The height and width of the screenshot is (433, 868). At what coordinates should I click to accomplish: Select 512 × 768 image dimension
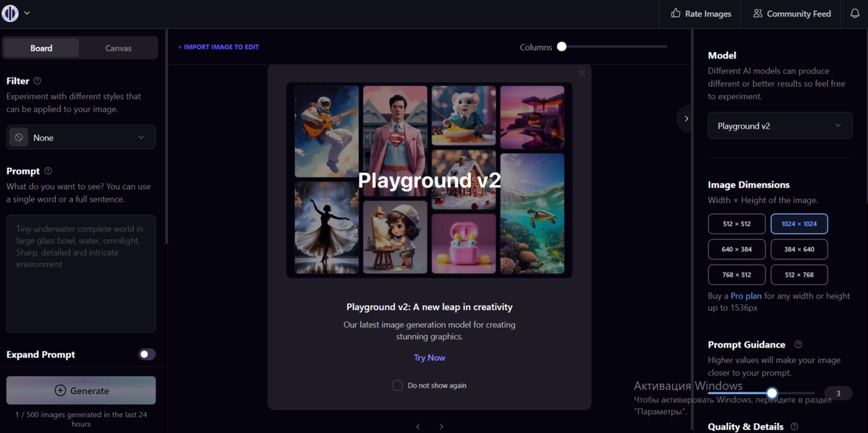(x=799, y=275)
